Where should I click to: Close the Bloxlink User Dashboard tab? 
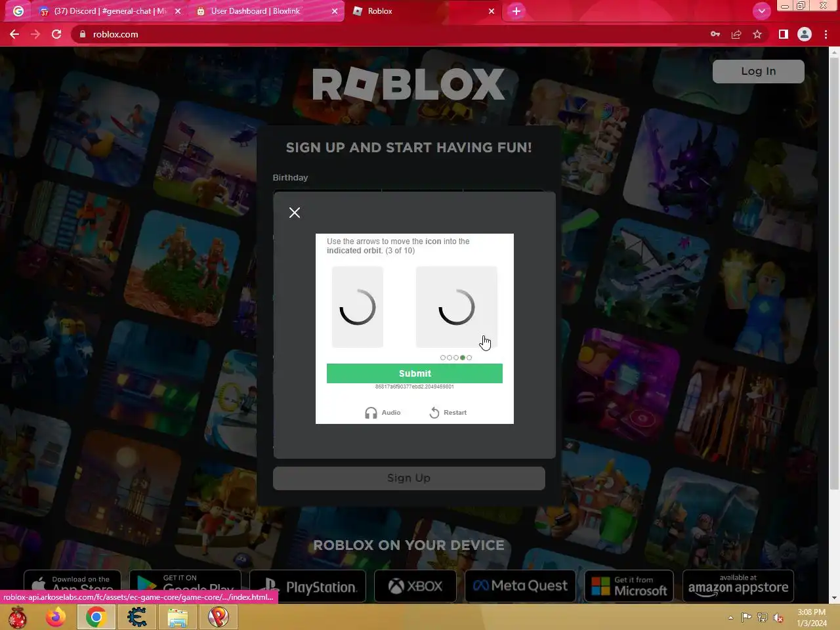point(335,11)
